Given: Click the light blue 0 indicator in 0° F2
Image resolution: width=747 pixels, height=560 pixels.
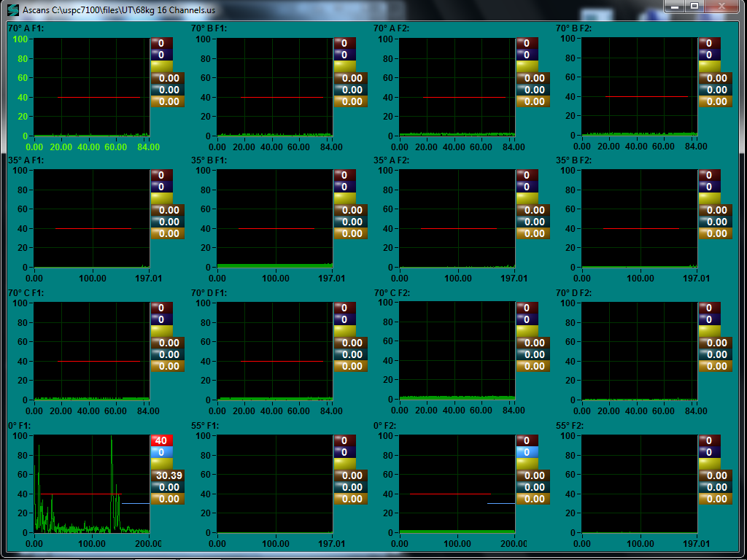Looking at the screenshot, I should 527,452.
